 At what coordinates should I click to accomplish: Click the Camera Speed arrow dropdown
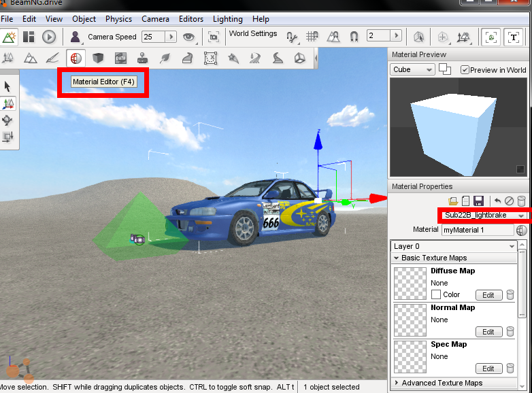171,37
